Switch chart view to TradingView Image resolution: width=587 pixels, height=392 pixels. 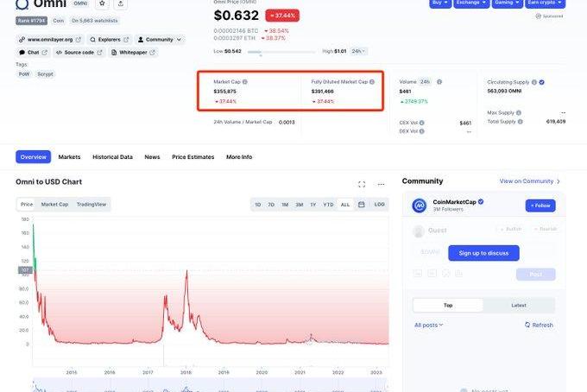[92, 205]
